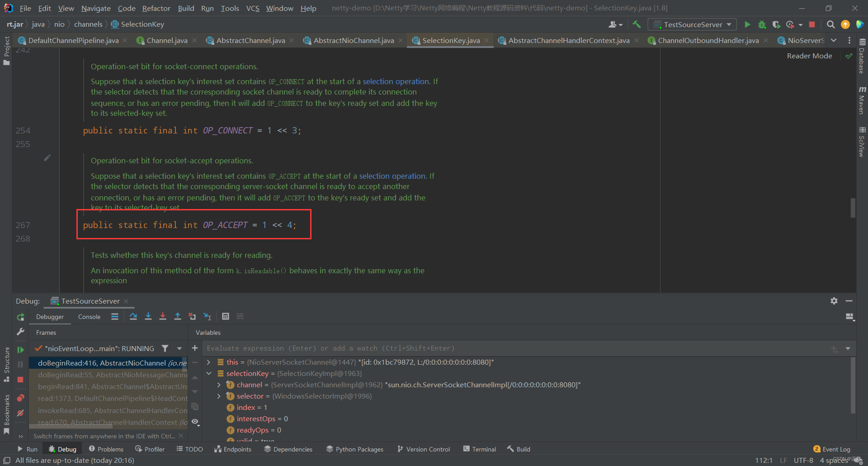Toggle the frames filter funnel icon

pyautogui.click(x=165, y=348)
